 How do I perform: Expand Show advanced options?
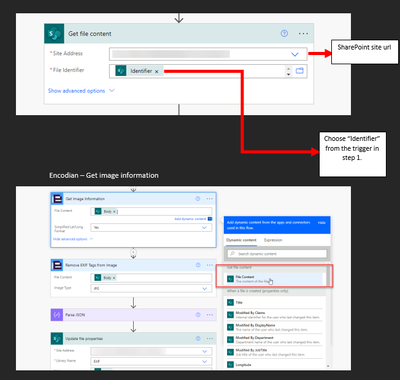coord(81,91)
